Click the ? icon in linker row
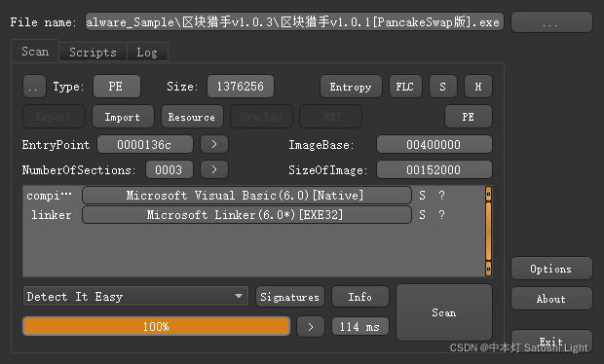Screen dimensions: 604x364 click(442, 215)
